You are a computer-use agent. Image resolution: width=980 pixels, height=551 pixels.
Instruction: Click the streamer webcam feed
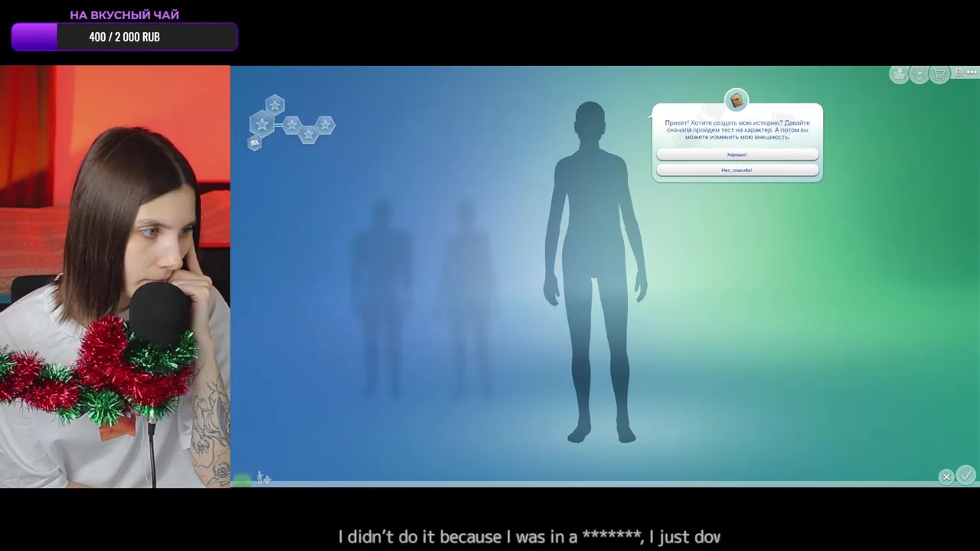click(115, 276)
